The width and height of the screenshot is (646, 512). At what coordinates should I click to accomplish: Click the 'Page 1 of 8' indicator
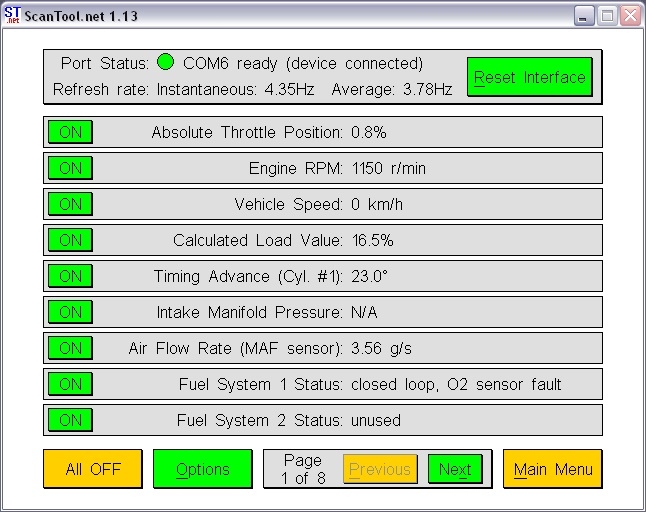tap(303, 469)
